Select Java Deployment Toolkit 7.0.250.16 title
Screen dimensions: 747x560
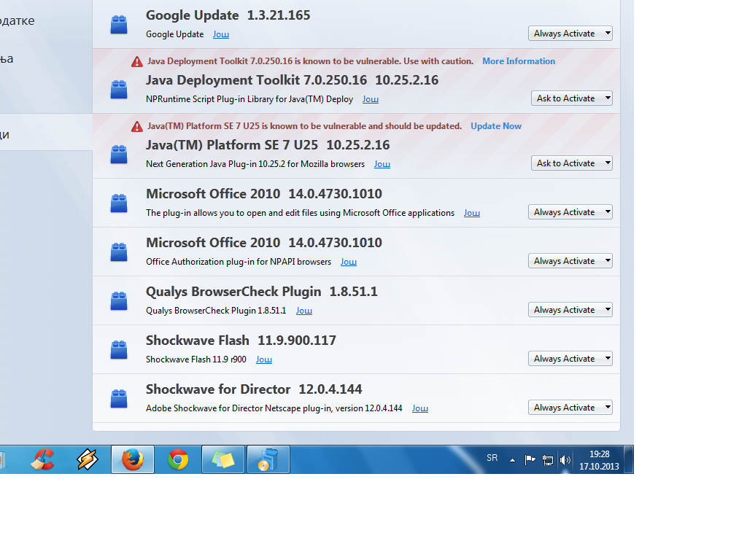point(292,80)
